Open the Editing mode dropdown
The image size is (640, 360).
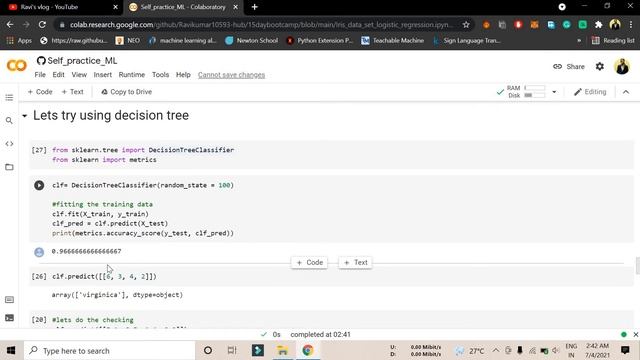[x=590, y=92]
